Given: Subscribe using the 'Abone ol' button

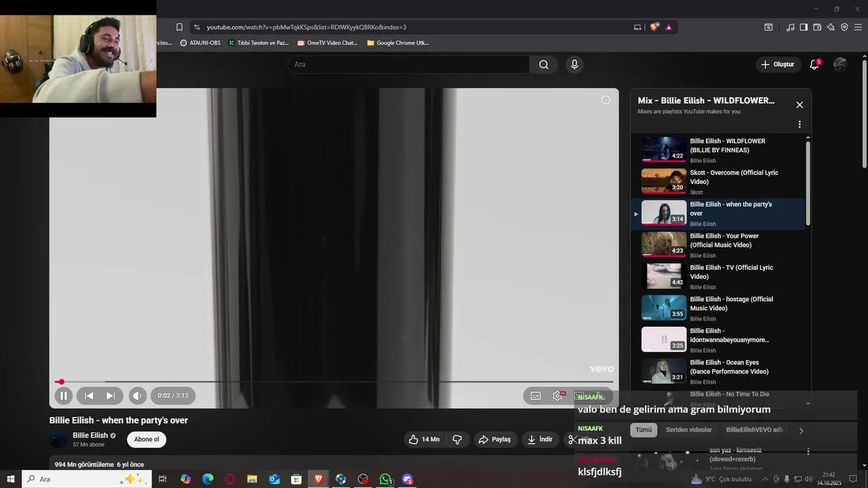Looking at the screenshot, I should pos(146,439).
